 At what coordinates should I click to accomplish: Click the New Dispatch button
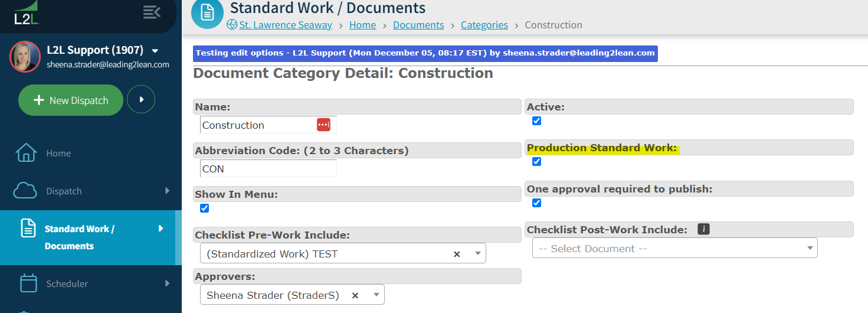click(x=71, y=100)
